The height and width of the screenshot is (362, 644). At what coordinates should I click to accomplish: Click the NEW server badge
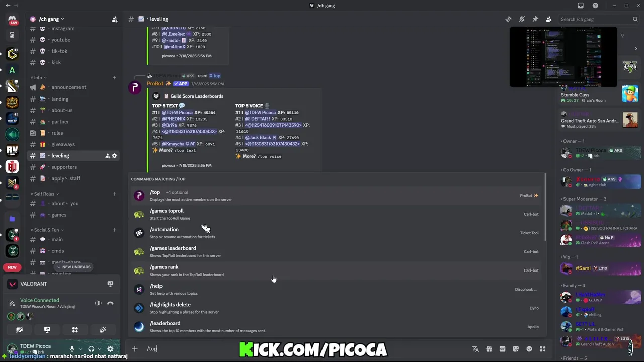[12, 267]
